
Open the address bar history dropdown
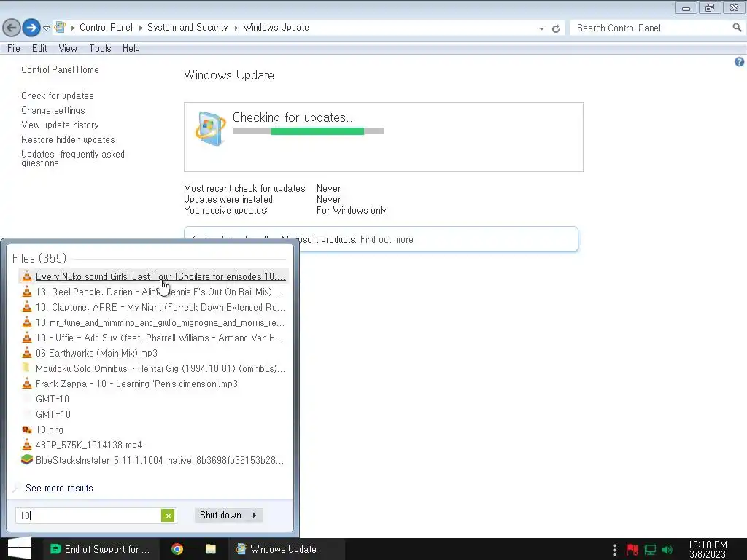pos(541,28)
